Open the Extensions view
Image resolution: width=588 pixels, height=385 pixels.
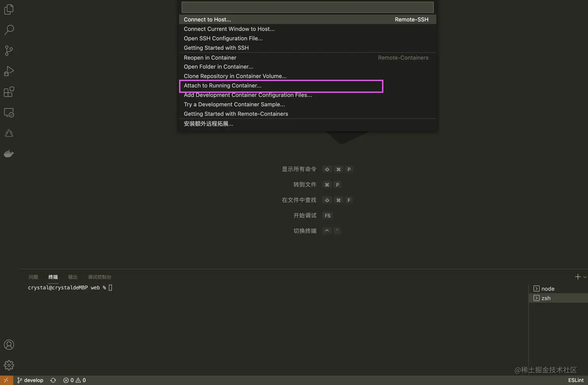click(9, 92)
